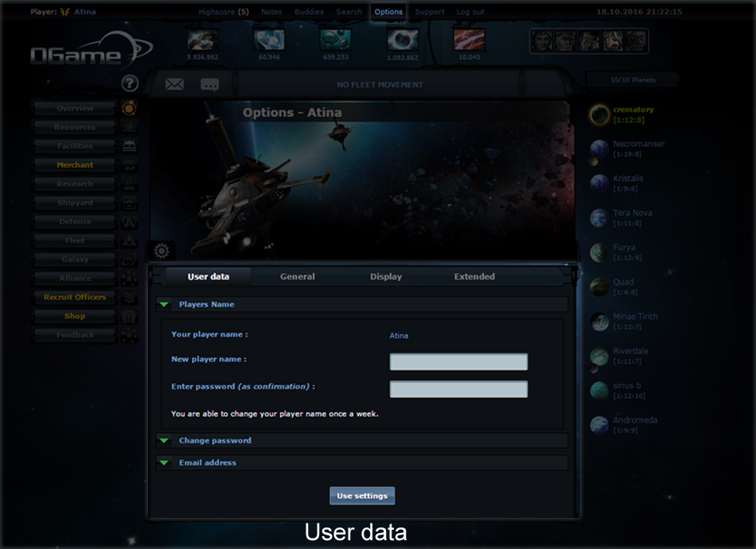Click the icon beside the Shipyard menu
Image resolution: width=756 pixels, height=549 pixels.
click(x=129, y=202)
